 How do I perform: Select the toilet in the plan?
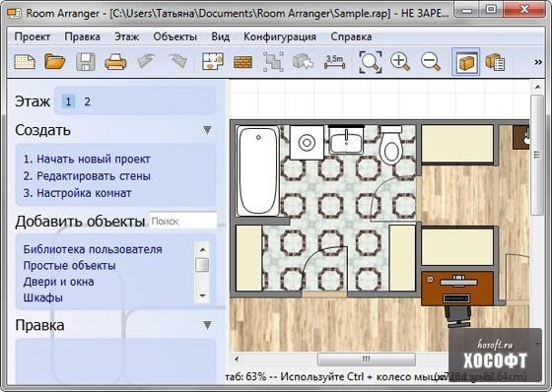point(391,146)
